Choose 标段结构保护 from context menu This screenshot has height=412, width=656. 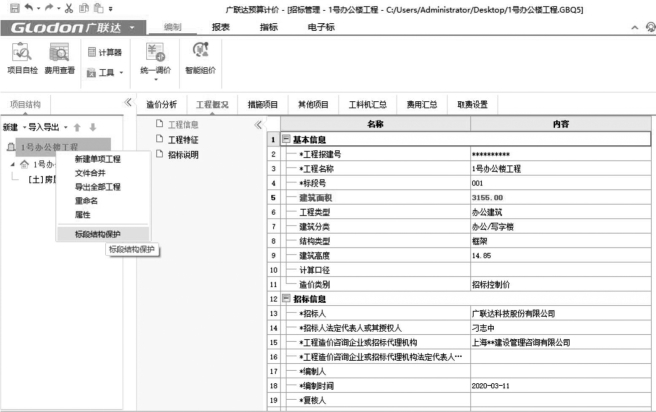click(103, 234)
